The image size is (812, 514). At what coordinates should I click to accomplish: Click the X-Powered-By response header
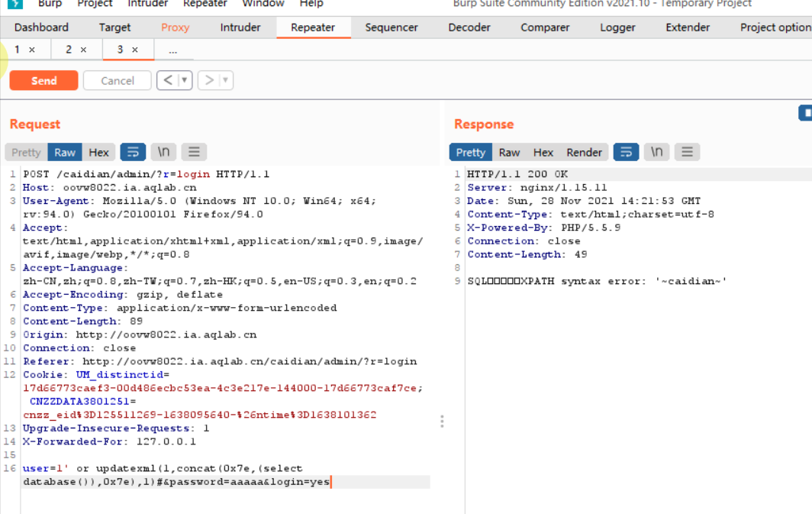click(543, 228)
